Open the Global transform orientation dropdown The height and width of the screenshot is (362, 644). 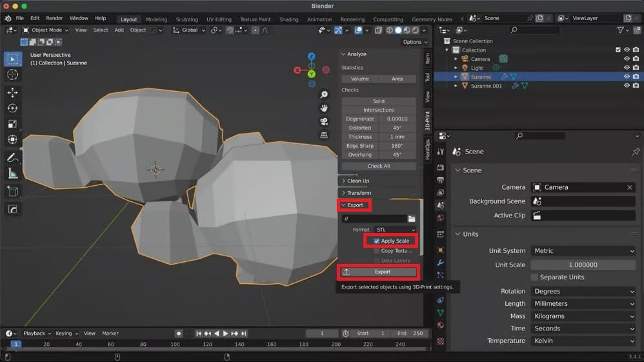(x=188, y=30)
